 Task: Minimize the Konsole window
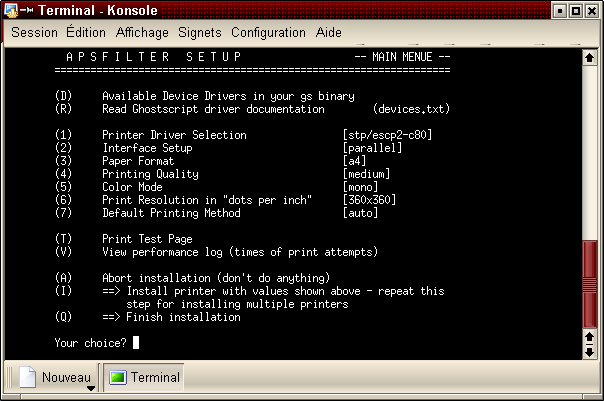[x=562, y=10]
